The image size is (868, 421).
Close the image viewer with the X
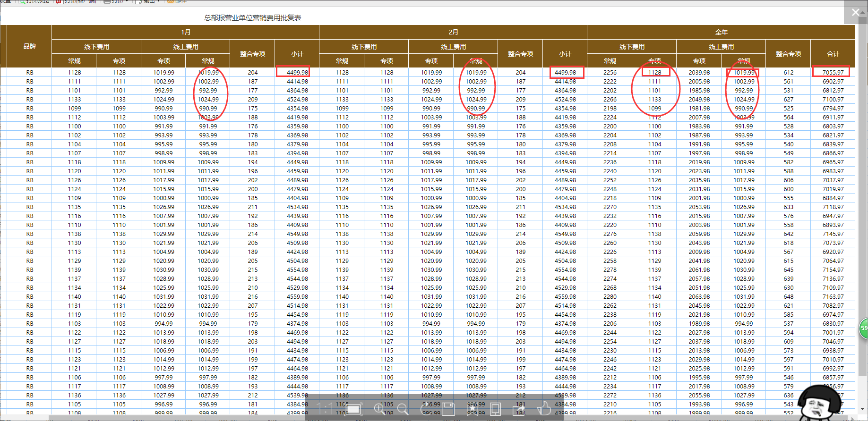[x=856, y=12]
